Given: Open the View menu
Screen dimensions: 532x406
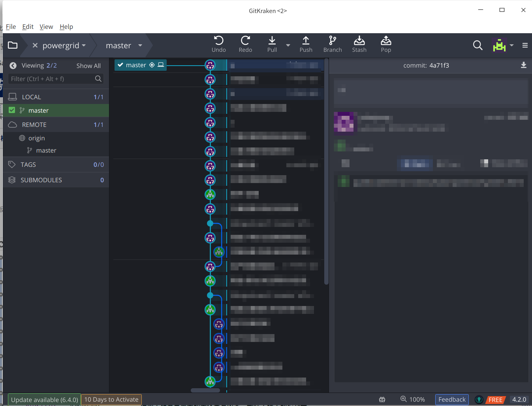Looking at the screenshot, I should (46, 26).
